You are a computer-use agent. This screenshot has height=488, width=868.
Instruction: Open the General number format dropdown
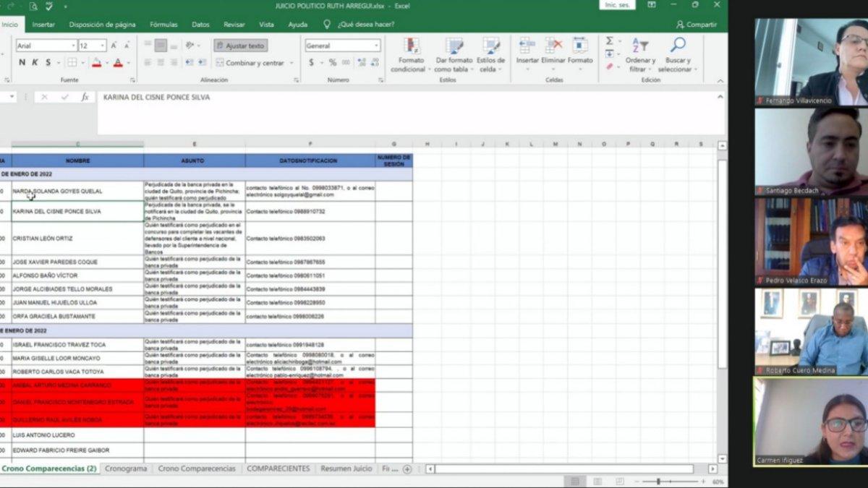coord(376,46)
